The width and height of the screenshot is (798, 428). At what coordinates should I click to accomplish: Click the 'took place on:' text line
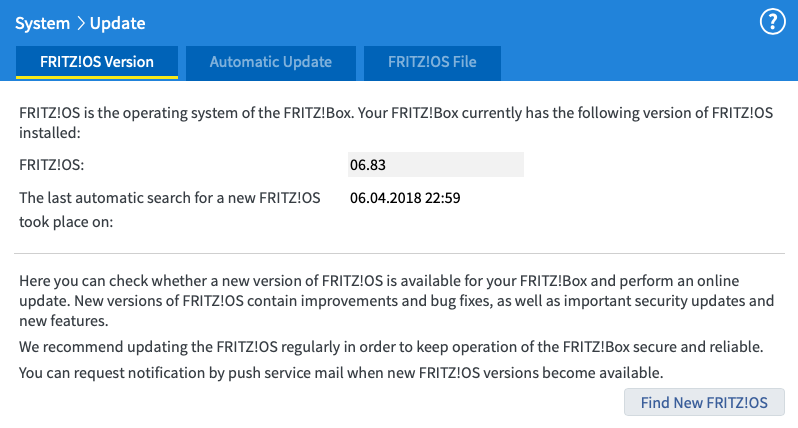pos(66,222)
